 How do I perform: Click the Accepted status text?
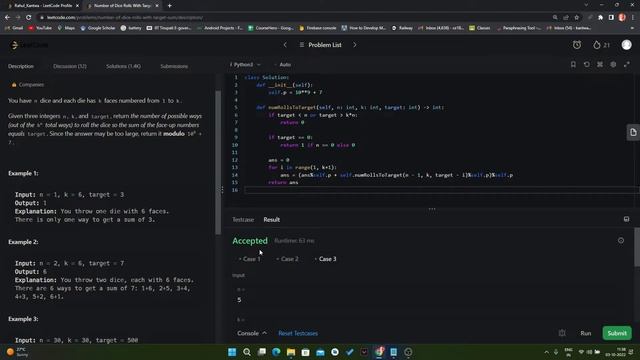coord(250,241)
